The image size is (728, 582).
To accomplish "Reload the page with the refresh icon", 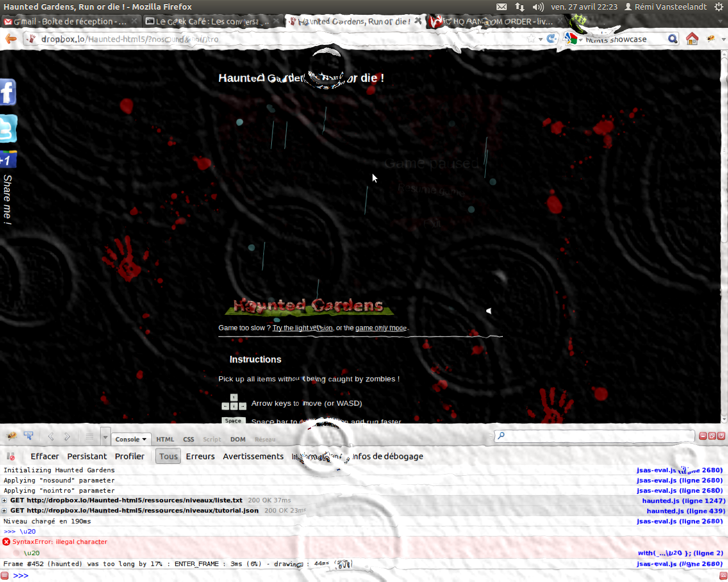I will point(551,39).
